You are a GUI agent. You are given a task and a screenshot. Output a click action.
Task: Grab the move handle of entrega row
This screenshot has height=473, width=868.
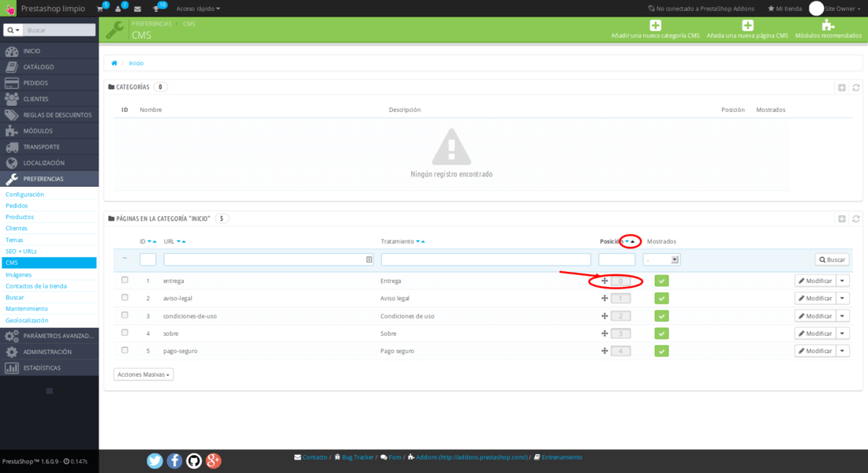(604, 281)
